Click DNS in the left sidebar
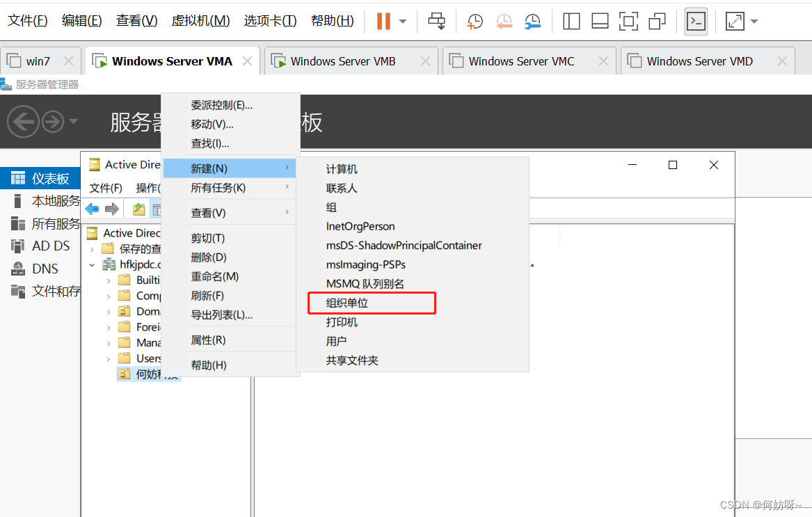This screenshot has width=812, height=517. pos(45,269)
